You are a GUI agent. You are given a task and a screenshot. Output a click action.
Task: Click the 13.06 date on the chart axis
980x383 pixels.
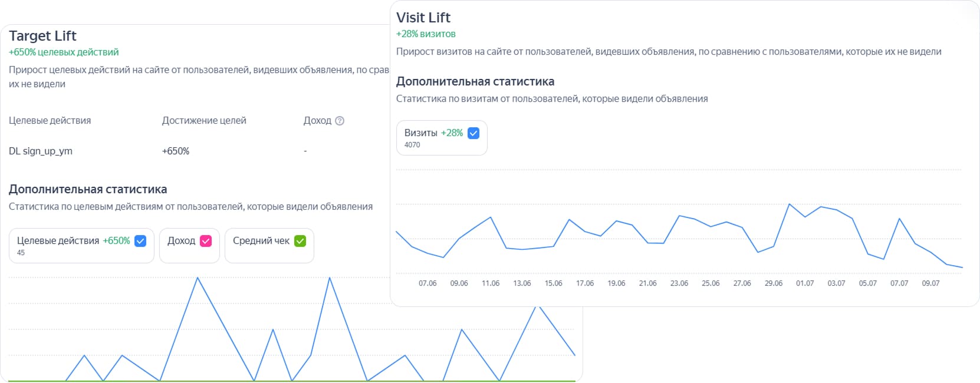pos(522,283)
